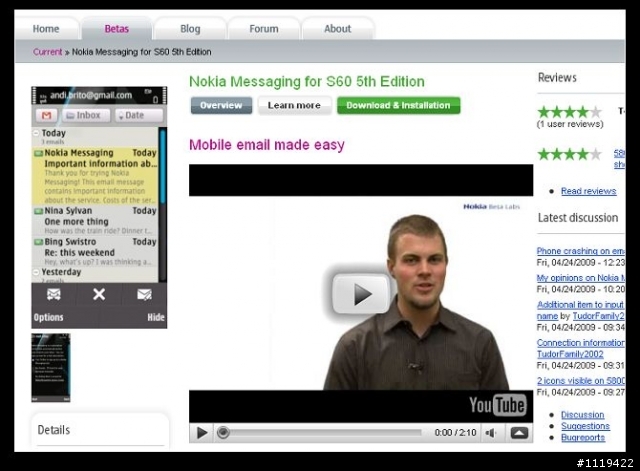Open the Date sort dropdown
Viewport: 640px width, 471px height.
(x=138, y=116)
